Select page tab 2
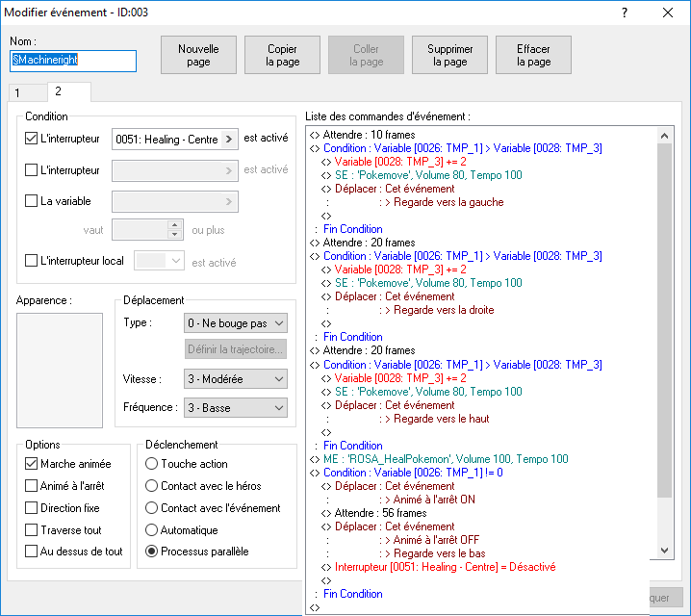Screen dimensions: 691x616 (x=68, y=91)
